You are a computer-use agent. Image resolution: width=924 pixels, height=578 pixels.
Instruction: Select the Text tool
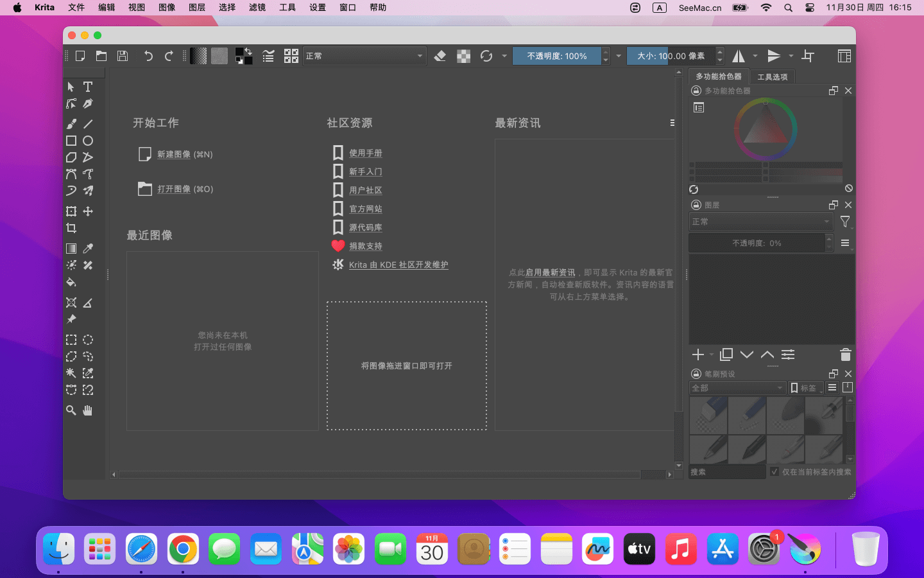pos(88,87)
